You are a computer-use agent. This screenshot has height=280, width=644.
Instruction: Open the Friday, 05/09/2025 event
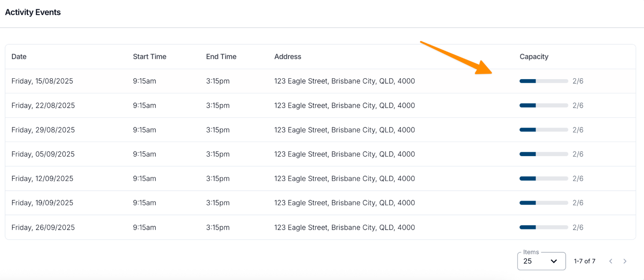click(43, 154)
